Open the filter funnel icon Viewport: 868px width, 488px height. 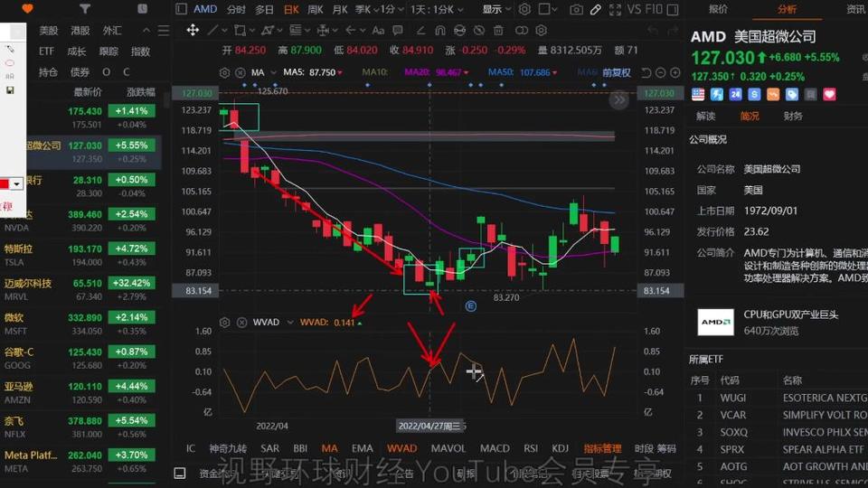(x=85, y=9)
